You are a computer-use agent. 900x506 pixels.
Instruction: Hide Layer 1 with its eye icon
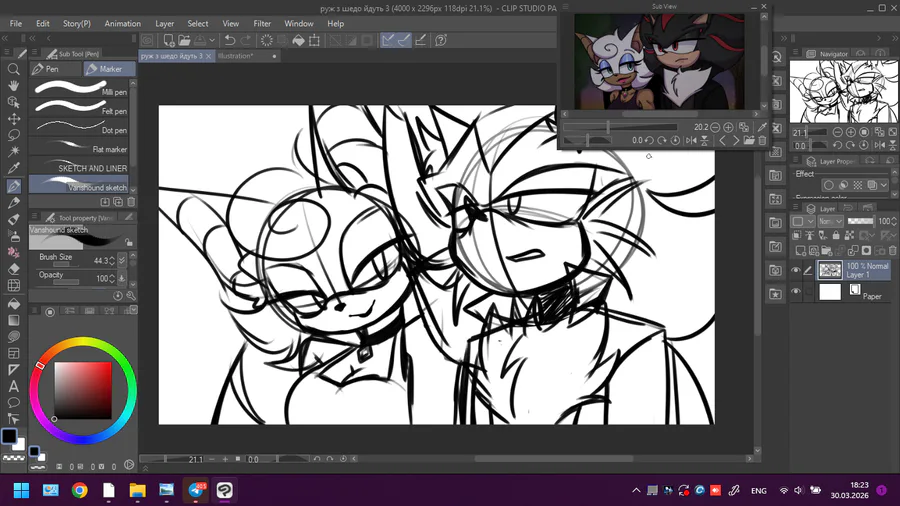coord(796,270)
